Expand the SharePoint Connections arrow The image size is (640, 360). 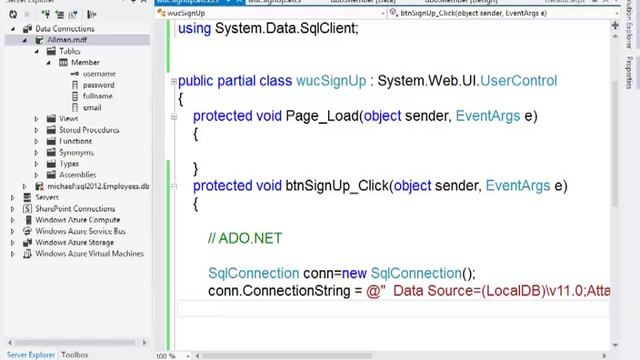click(13, 209)
